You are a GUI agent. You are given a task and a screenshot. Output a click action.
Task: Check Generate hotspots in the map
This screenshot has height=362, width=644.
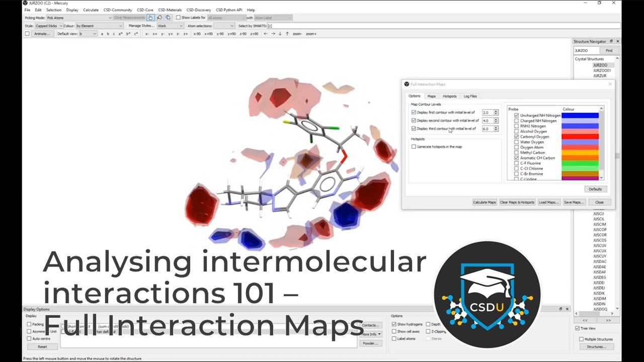click(414, 147)
